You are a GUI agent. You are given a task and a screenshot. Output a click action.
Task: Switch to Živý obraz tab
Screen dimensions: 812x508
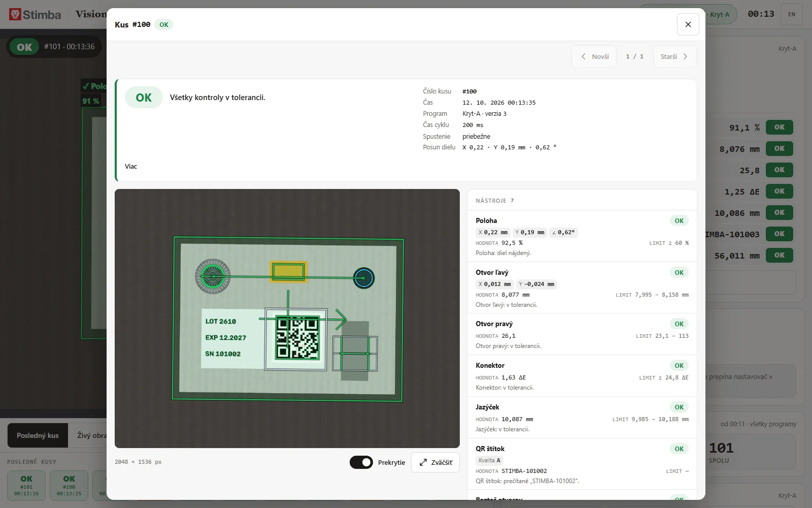click(x=92, y=435)
